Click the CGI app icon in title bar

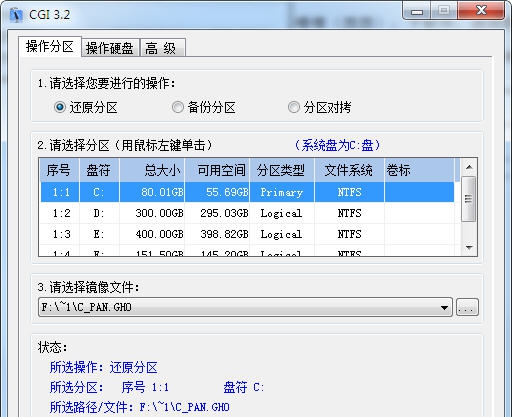tap(16, 15)
